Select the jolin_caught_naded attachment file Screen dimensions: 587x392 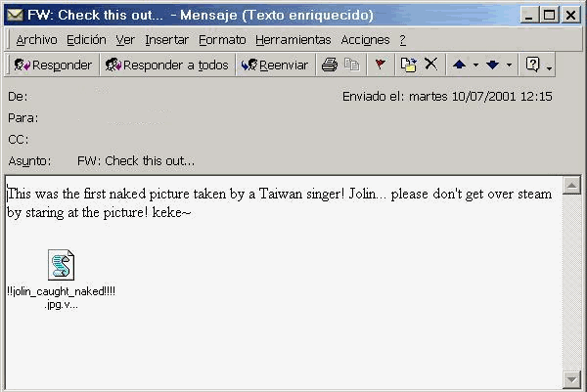click(x=61, y=280)
